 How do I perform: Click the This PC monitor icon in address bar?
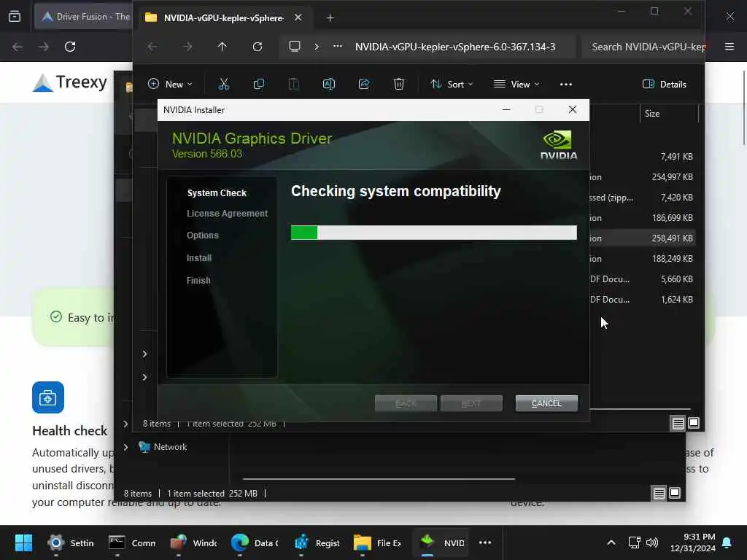tap(295, 47)
